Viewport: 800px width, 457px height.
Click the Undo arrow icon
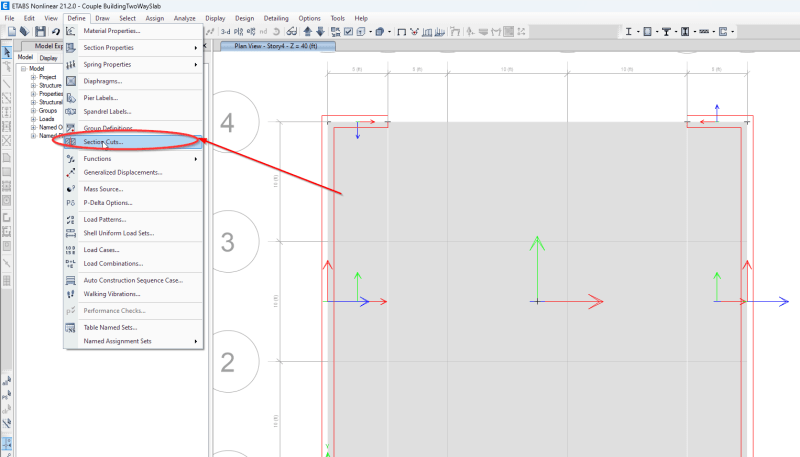tap(56, 32)
